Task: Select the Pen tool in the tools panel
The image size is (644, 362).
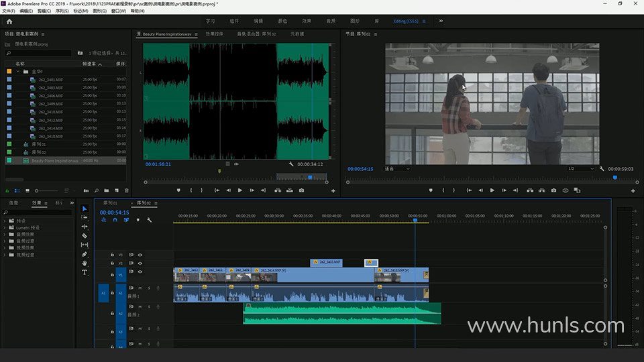Action: point(85,254)
